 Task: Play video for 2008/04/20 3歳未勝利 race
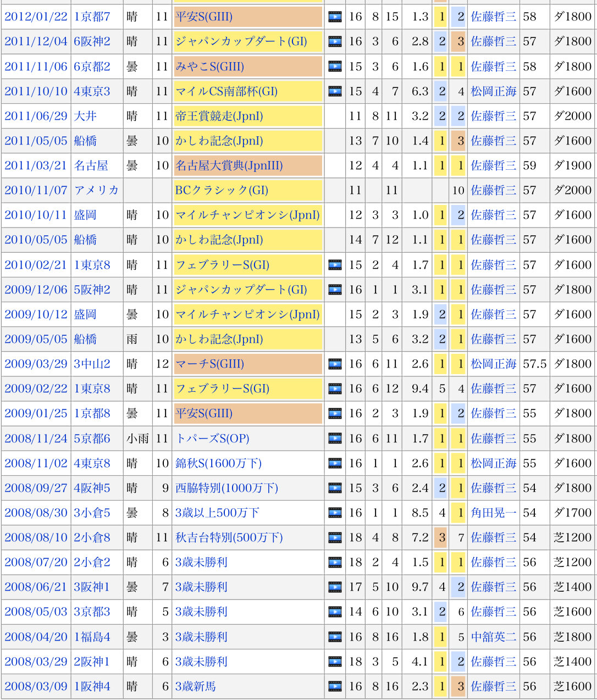335,637
